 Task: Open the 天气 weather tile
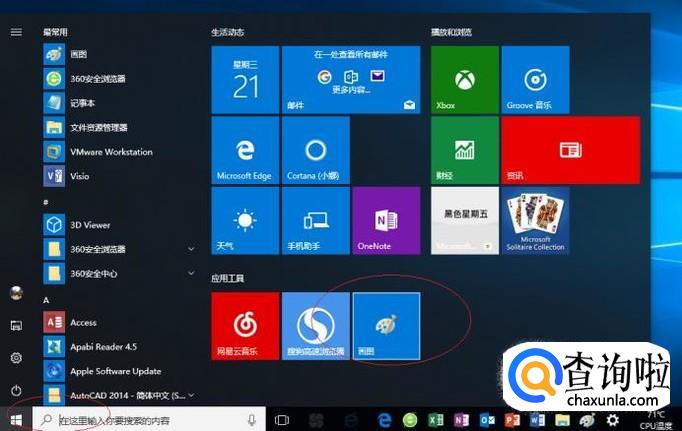pos(245,221)
